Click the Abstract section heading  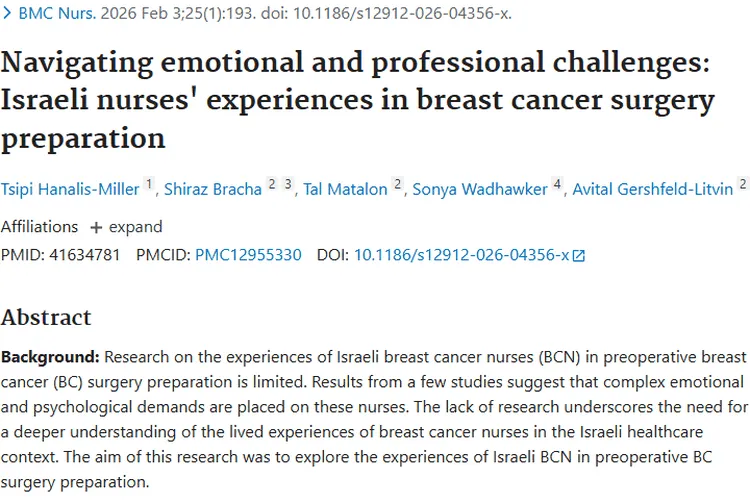46,318
